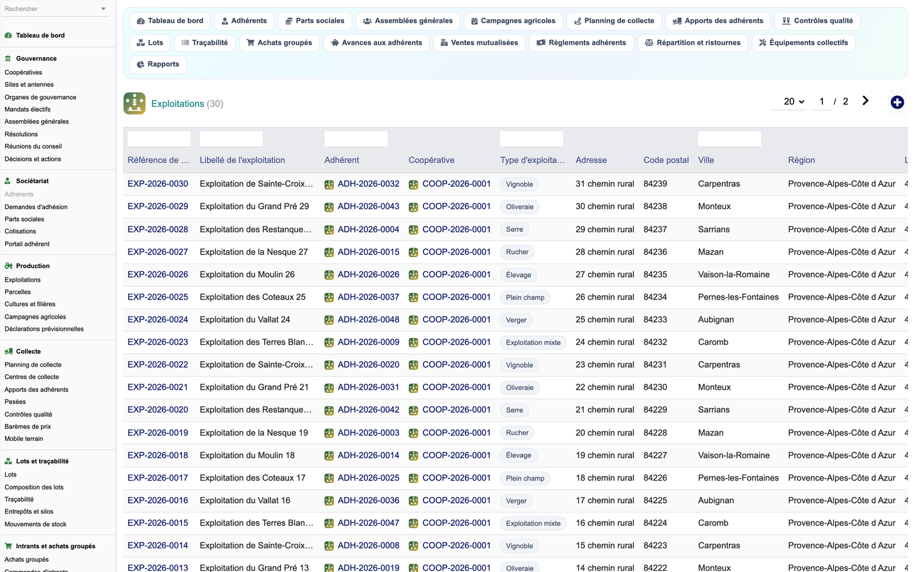Open Planning de collecte tab
Viewport: 924px width, 572px height.
[x=614, y=21]
